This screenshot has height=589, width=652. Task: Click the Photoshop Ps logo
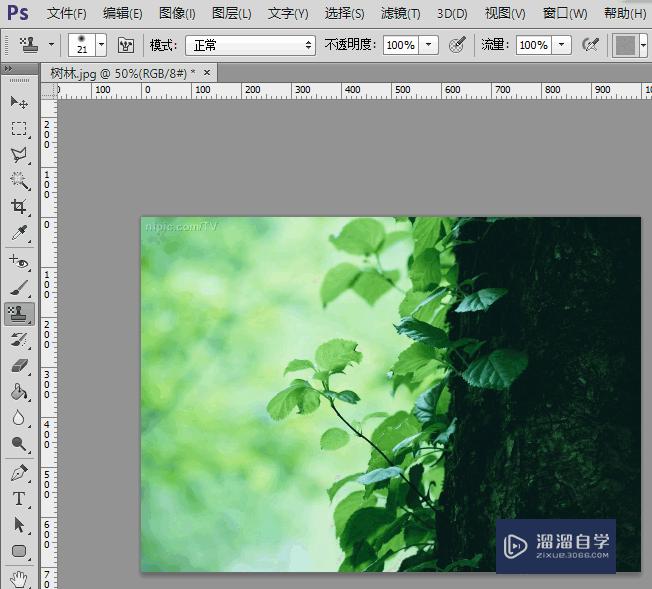[x=18, y=13]
